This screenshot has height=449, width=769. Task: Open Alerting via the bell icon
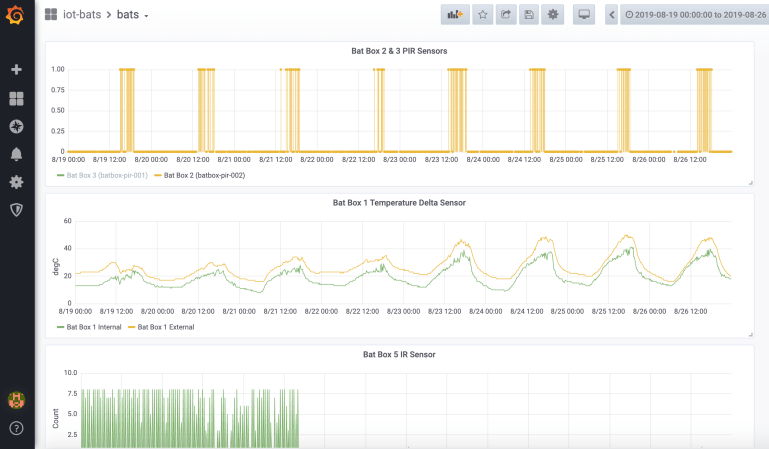[16, 154]
